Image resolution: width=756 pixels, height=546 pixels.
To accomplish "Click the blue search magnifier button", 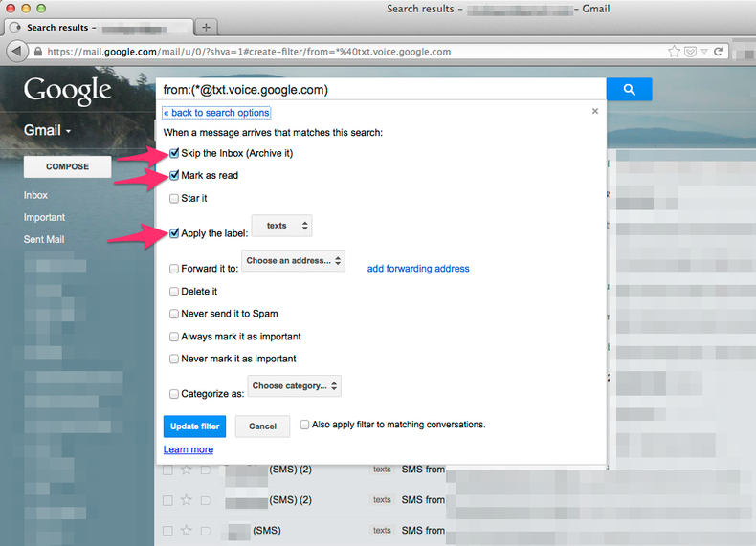I will (x=629, y=90).
